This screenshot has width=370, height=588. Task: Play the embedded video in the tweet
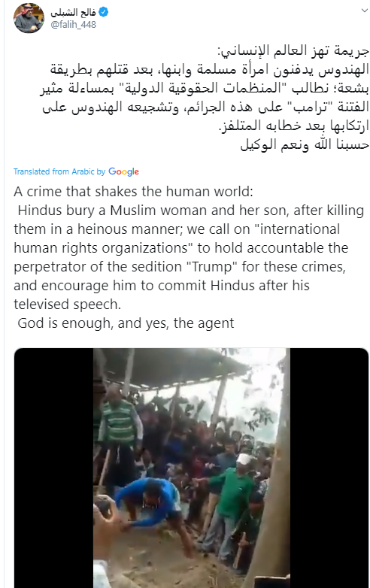(x=191, y=468)
